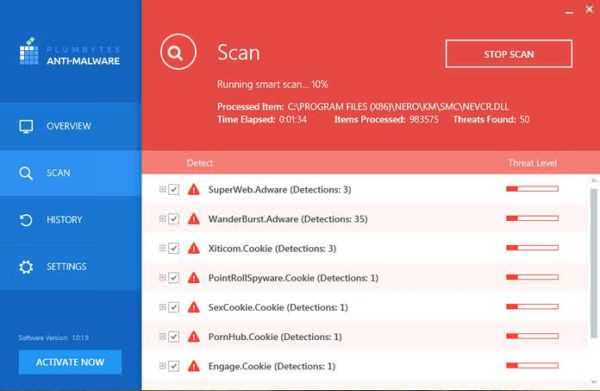
Task: Uncheck the PointRollSpyware.Cookie checkbox
Action: [174, 278]
